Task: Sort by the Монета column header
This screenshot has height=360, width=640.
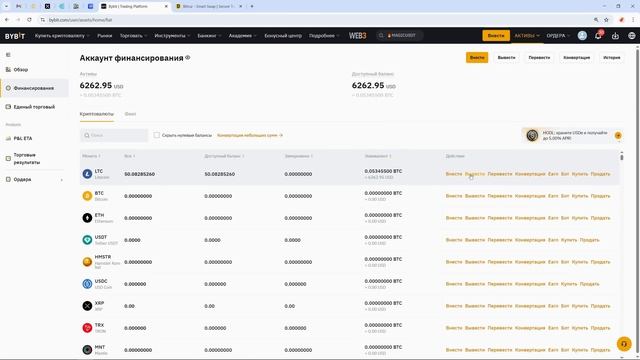Action: [x=91, y=156]
